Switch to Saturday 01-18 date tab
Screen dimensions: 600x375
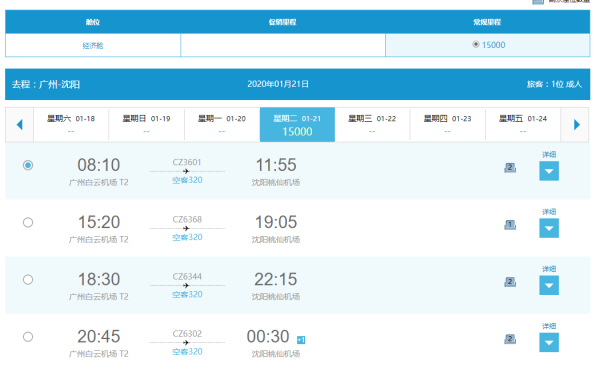71,125
